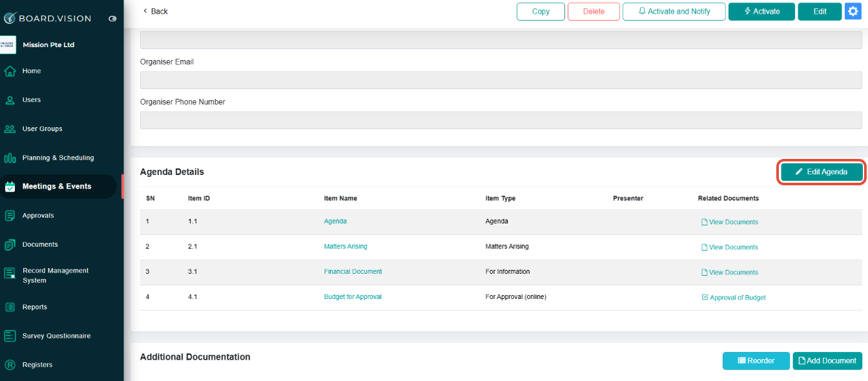Click the Edit Agenda button

coord(822,172)
